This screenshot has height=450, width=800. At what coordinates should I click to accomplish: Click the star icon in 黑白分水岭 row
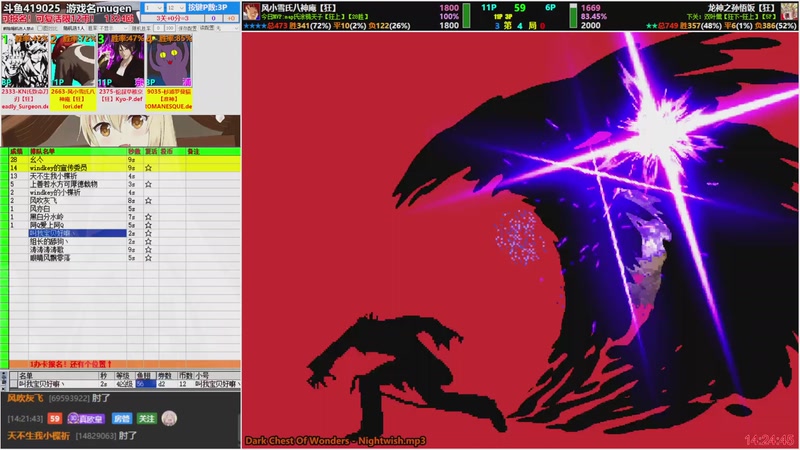148,217
